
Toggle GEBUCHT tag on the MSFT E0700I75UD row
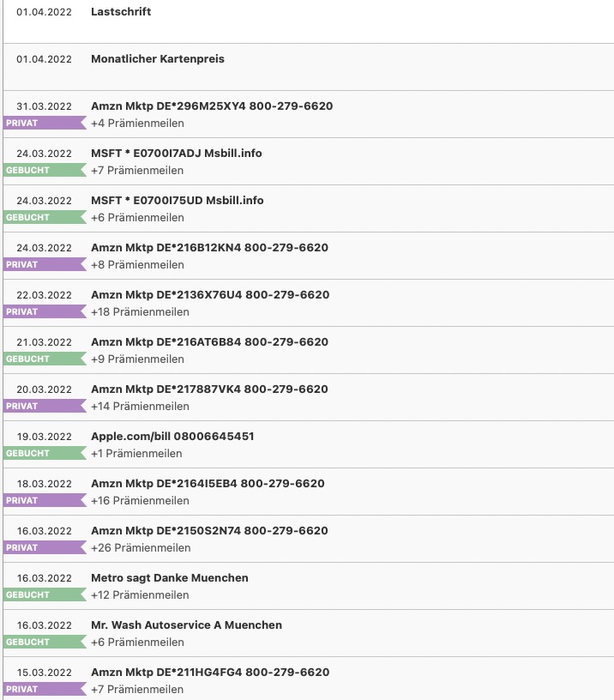pyautogui.click(x=45, y=217)
